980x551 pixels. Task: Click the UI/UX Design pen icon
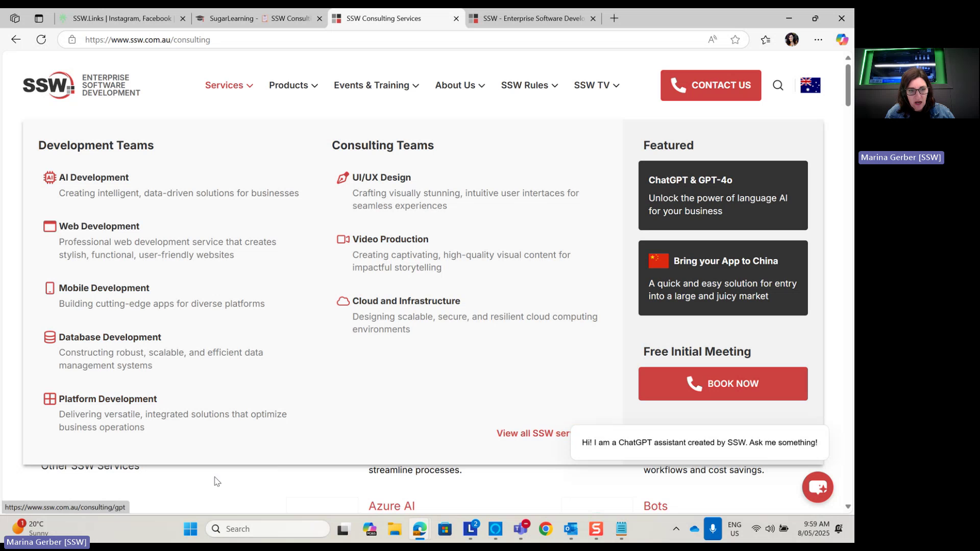(343, 178)
